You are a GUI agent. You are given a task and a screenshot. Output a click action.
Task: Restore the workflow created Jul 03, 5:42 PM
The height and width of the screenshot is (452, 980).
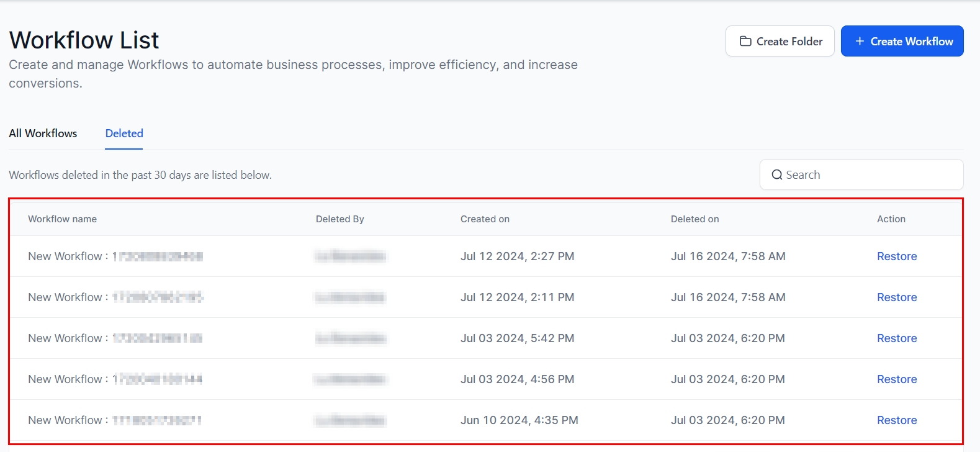(x=897, y=338)
